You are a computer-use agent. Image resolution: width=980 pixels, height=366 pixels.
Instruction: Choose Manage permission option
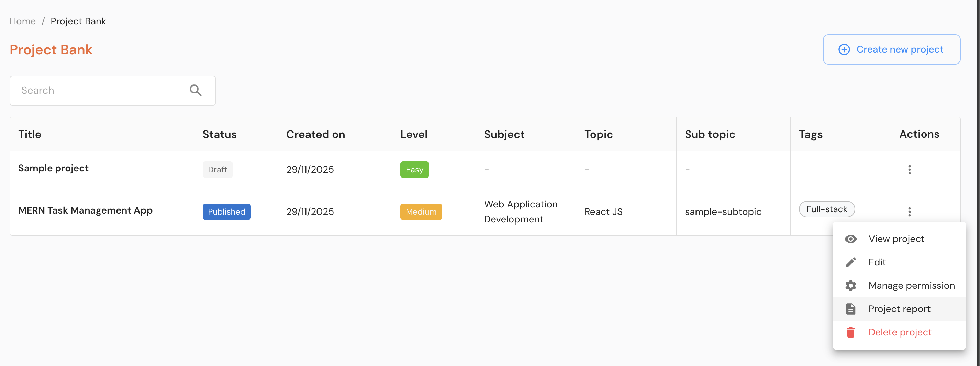click(912, 285)
